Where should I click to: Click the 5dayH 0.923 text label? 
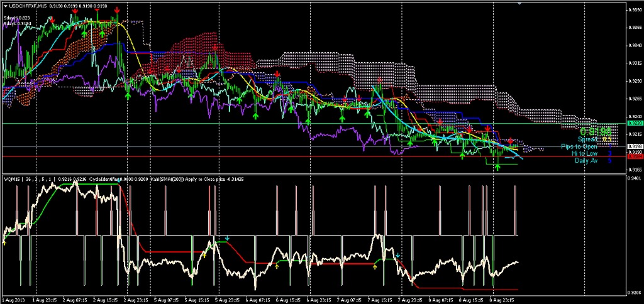(15, 18)
